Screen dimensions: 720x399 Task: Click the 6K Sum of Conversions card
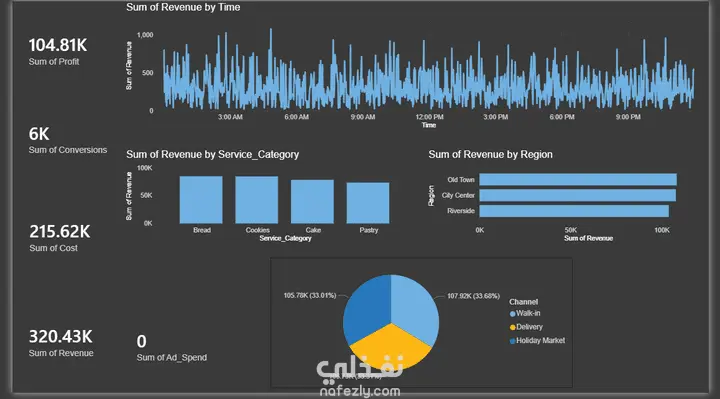pos(68,140)
